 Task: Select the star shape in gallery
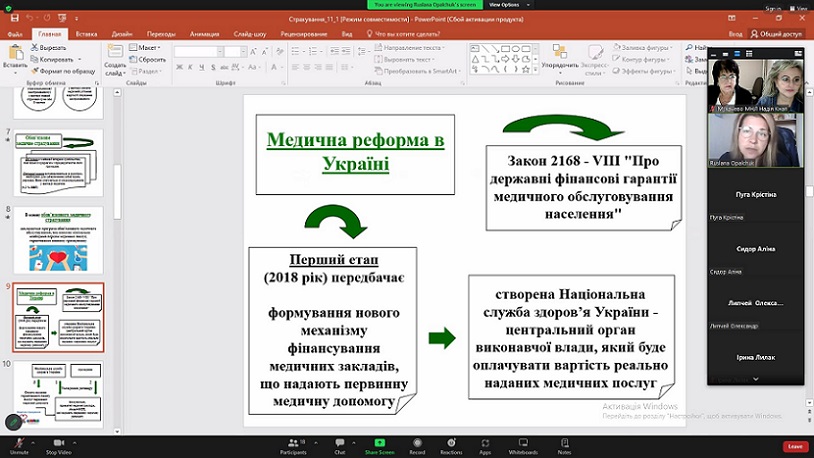pos(525,69)
